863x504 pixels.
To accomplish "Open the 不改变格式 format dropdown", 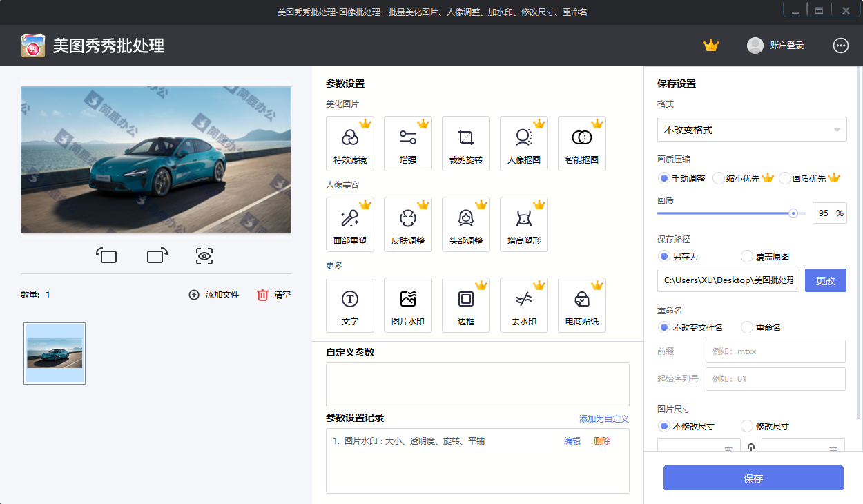I will tap(752, 129).
